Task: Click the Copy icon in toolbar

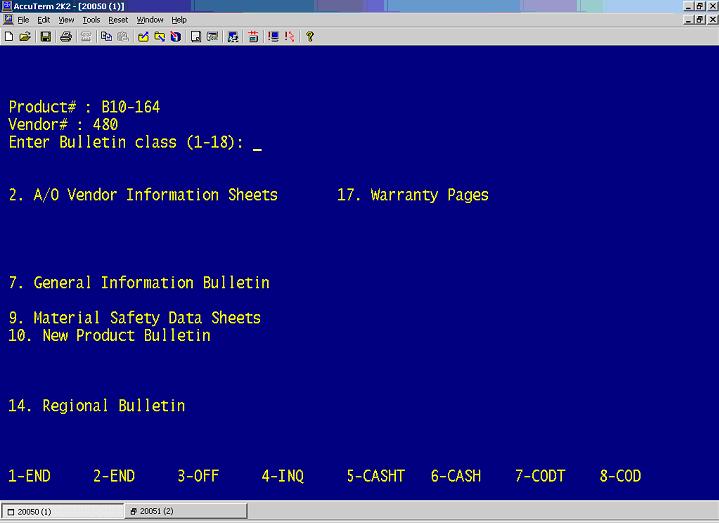Action: point(105,37)
